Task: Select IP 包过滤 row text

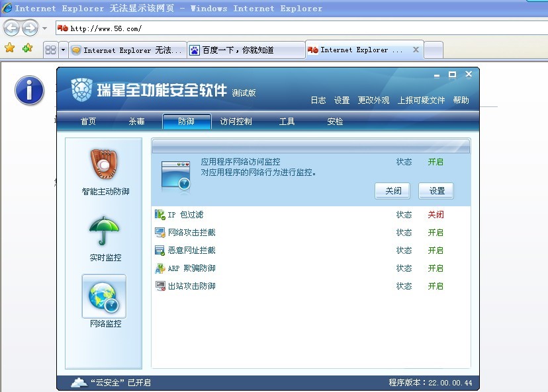Action: 185,215
